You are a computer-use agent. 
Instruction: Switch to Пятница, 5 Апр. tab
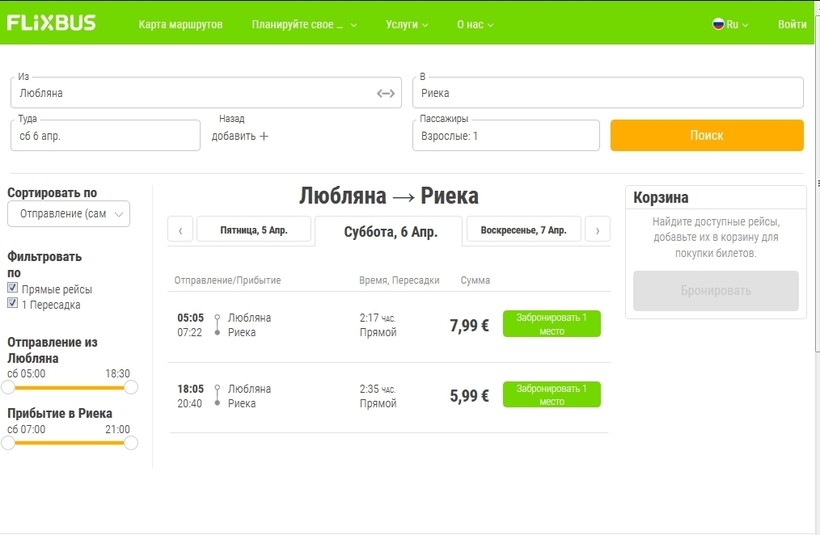(x=253, y=230)
